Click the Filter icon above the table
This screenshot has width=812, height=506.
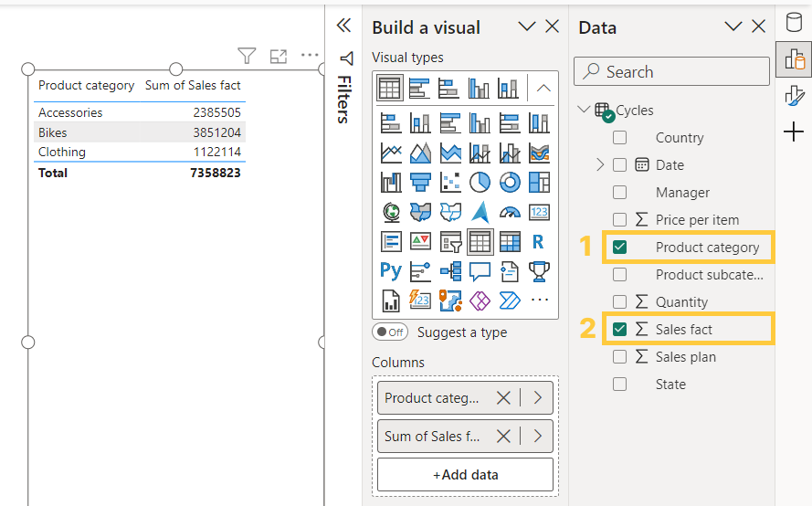[247, 57]
